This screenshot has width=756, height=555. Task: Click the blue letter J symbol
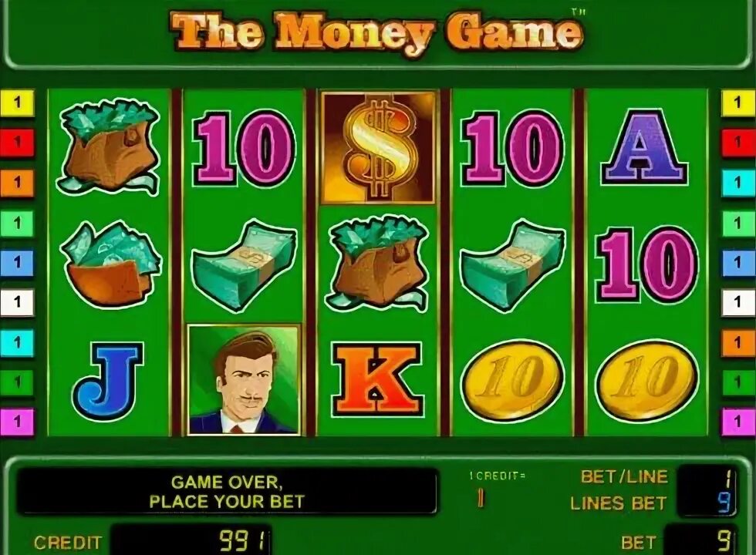(x=109, y=379)
